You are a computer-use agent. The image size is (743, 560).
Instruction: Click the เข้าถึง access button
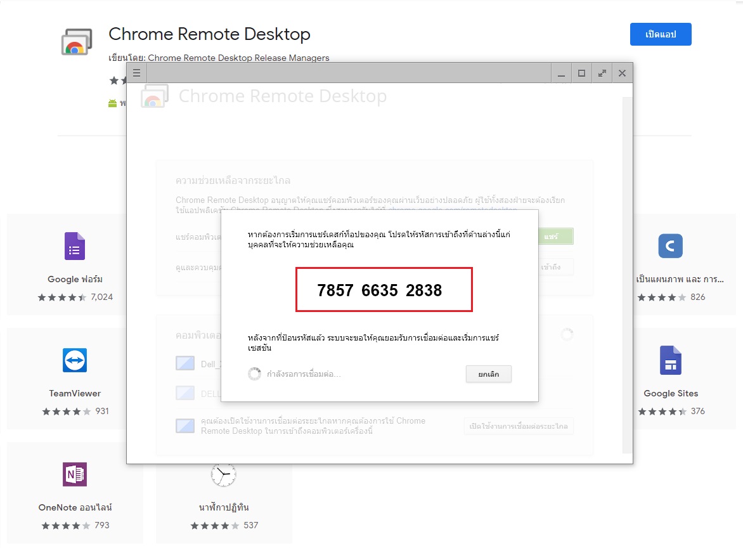[x=556, y=267]
